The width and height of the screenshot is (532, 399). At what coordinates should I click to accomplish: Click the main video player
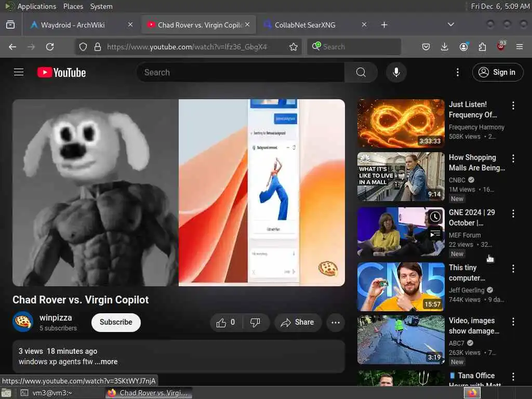click(x=179, y=193)
